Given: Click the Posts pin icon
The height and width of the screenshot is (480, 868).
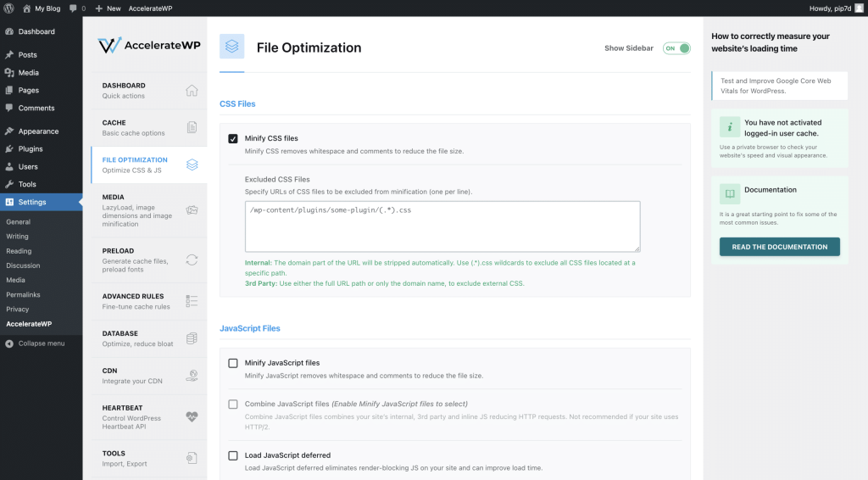Looking at the screenshot, I should 9,55.
